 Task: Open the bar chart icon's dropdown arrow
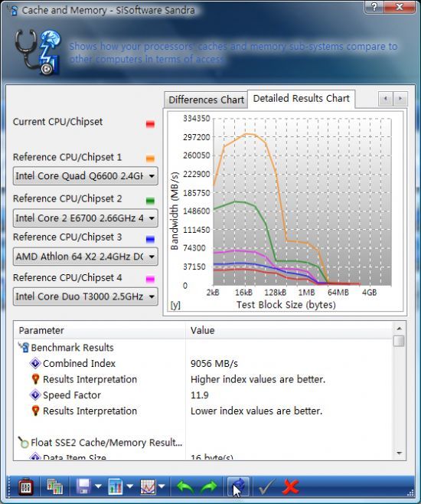tap(129, 486)
